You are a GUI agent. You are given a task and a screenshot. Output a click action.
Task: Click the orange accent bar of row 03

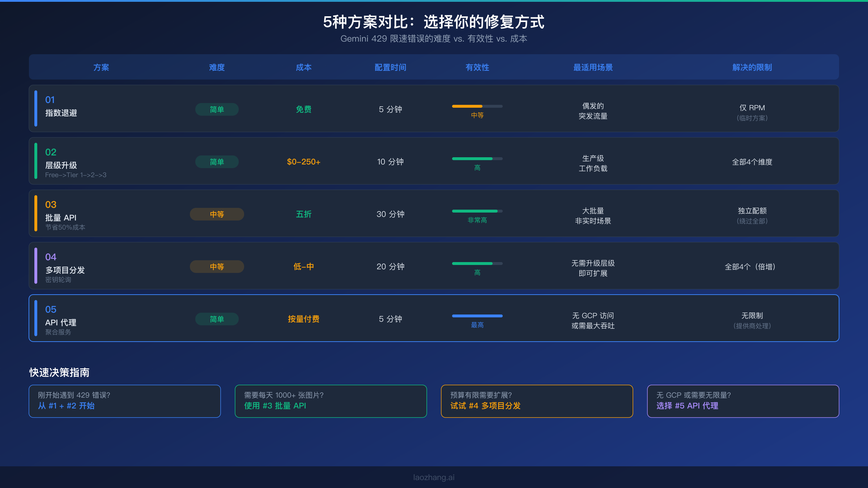point(36,214)
